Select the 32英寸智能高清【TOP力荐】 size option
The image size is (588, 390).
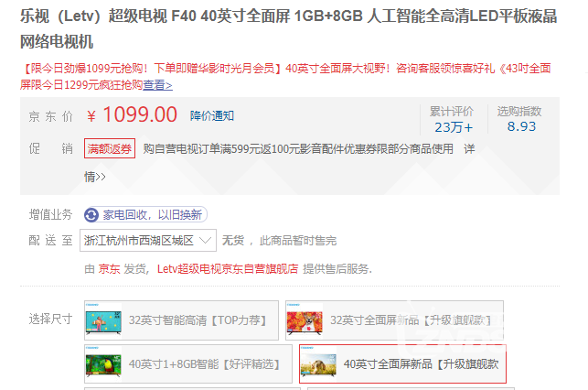point(181,320)
